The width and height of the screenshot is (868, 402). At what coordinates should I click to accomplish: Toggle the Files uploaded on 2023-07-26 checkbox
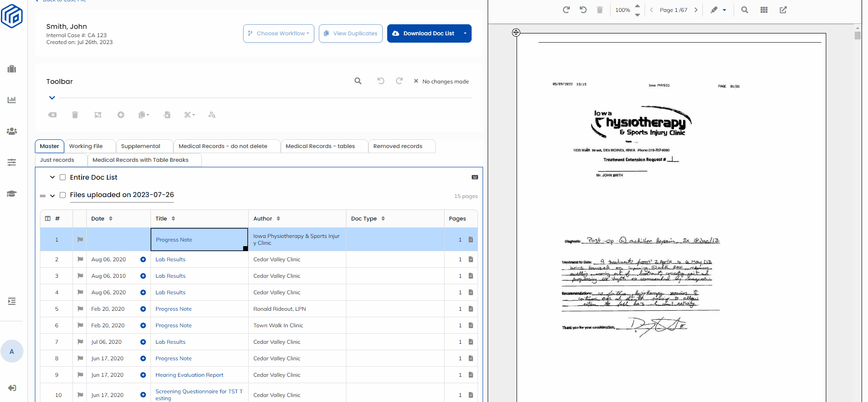pyautogui.click(x=63, y=195)
